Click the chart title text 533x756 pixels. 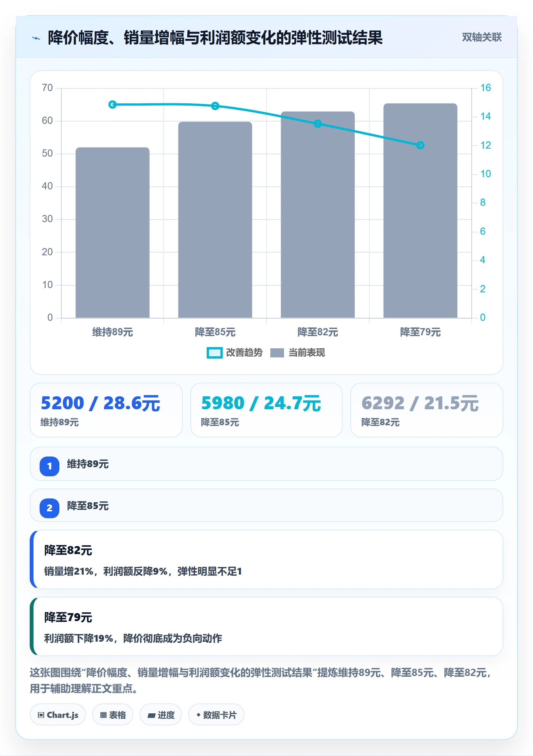click(x=215, y=38)
